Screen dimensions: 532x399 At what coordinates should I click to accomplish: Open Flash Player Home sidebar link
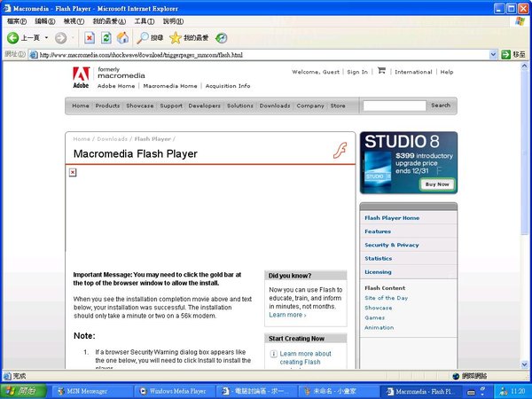[392, 218]
